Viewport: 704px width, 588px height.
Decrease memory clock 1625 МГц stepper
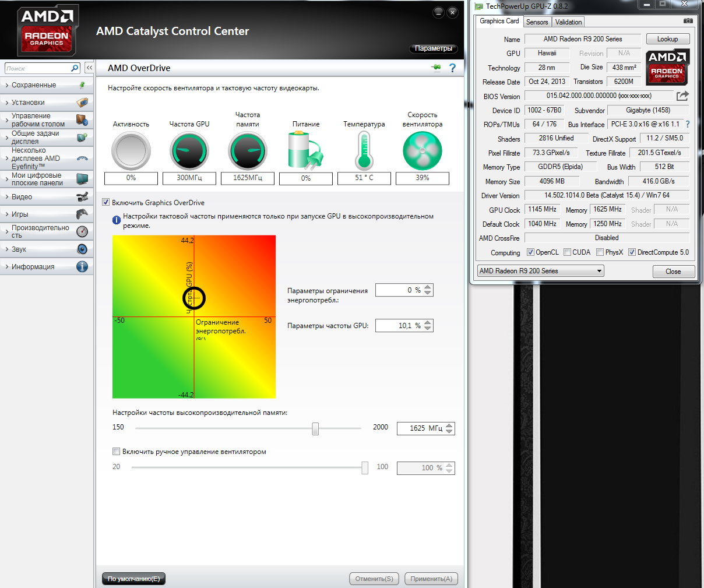[x=449, y=432]
